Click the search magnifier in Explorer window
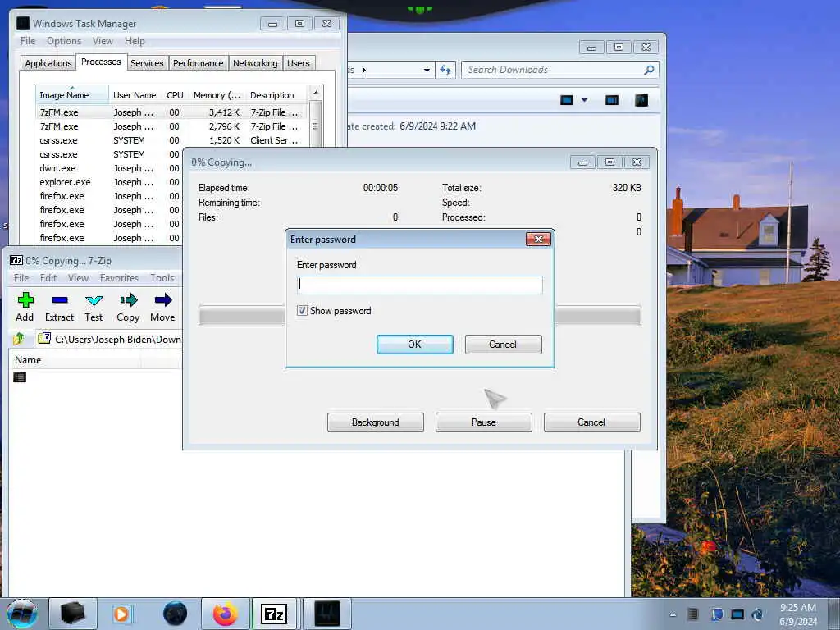The height and width of the screenshot is (630, 840). 649,70
